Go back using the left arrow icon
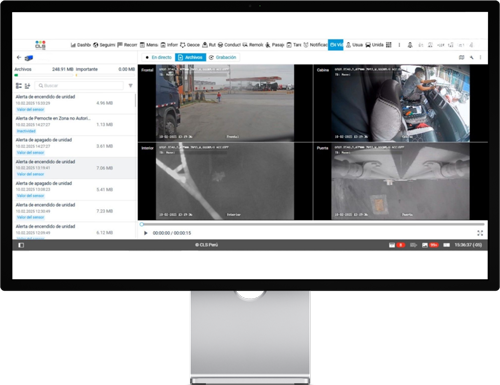This screenshot has width=500, height=385. coord(19,57)
